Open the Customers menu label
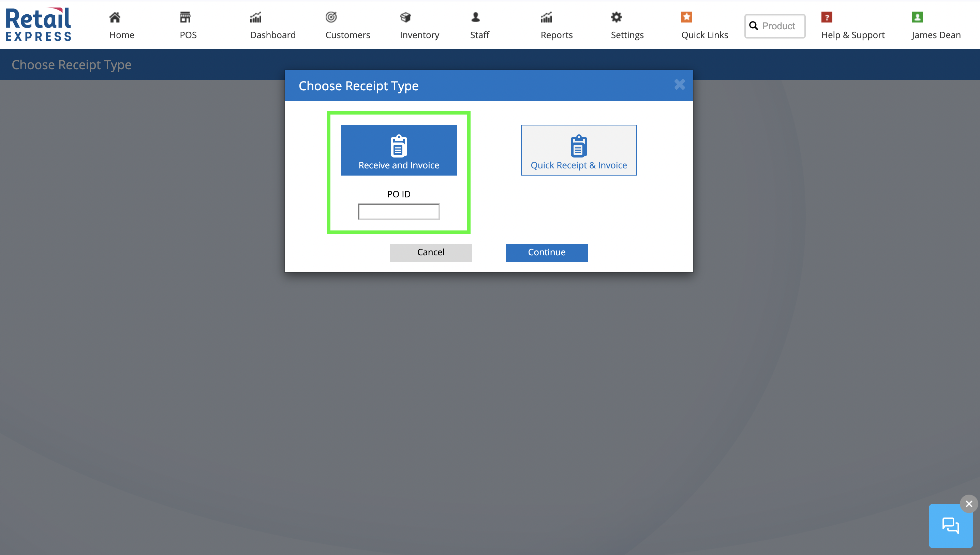The width and height of the screenshot is (980, 555). click(347, 35)
